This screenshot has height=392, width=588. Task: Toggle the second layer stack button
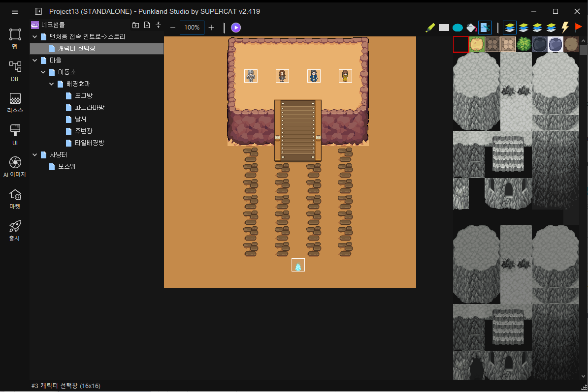coord(523,28)
